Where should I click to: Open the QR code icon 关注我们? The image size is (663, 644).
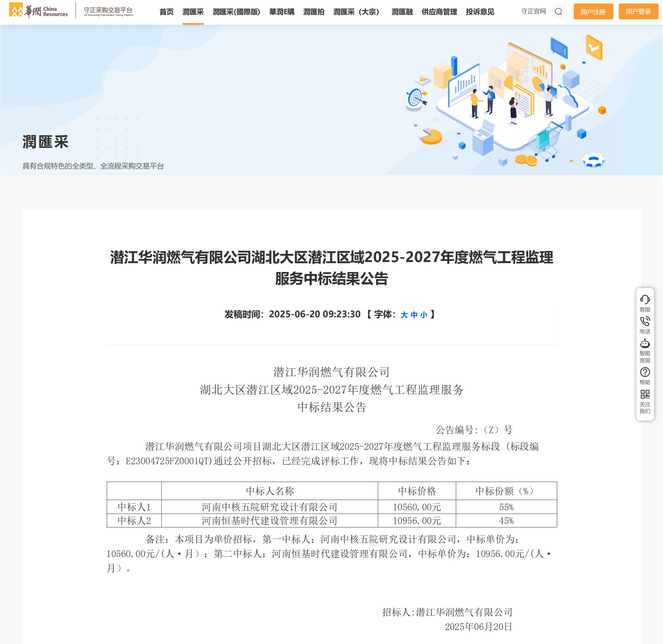pos(645,402)
